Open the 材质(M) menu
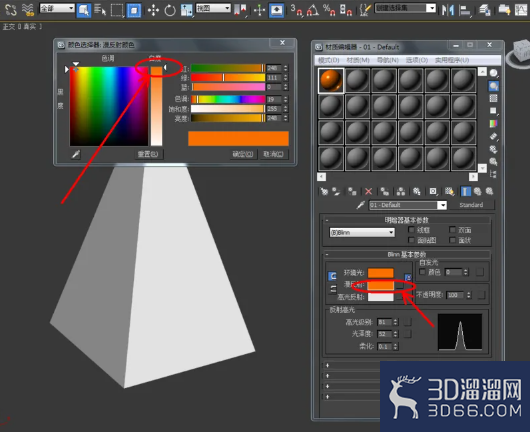This screenshot has height=432, width=530. pyautogui.click(x=358, y=60)
